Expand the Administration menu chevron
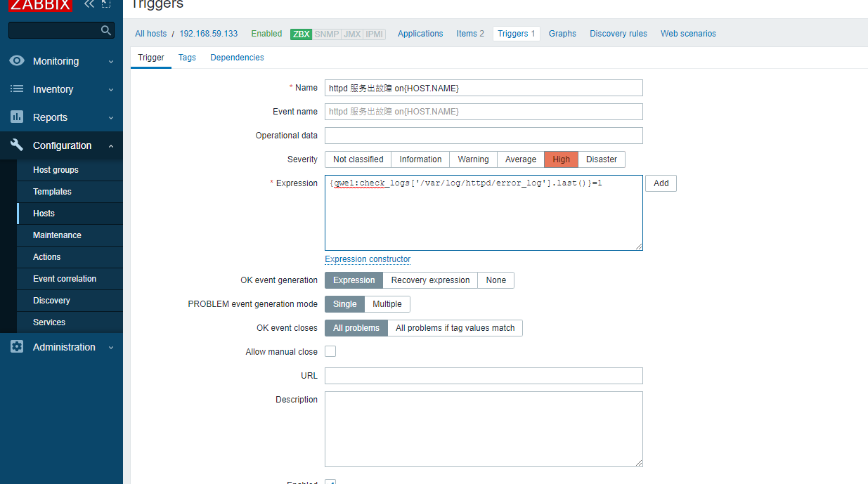 pos(111,348)
